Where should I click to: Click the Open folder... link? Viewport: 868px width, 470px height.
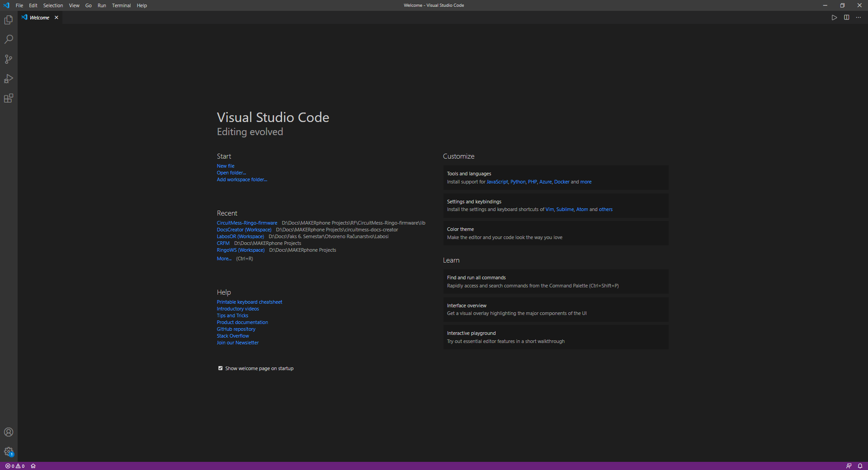pos(231,173)
